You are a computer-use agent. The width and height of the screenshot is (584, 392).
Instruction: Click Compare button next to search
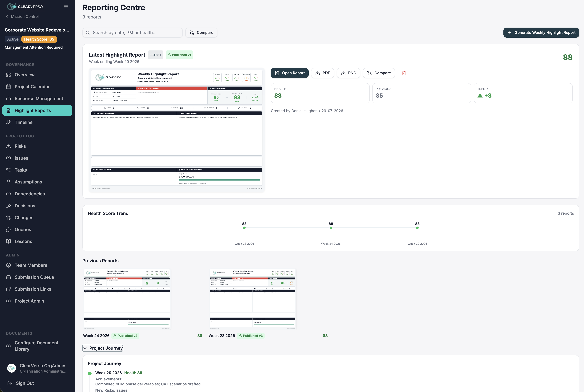pos(201,32)
